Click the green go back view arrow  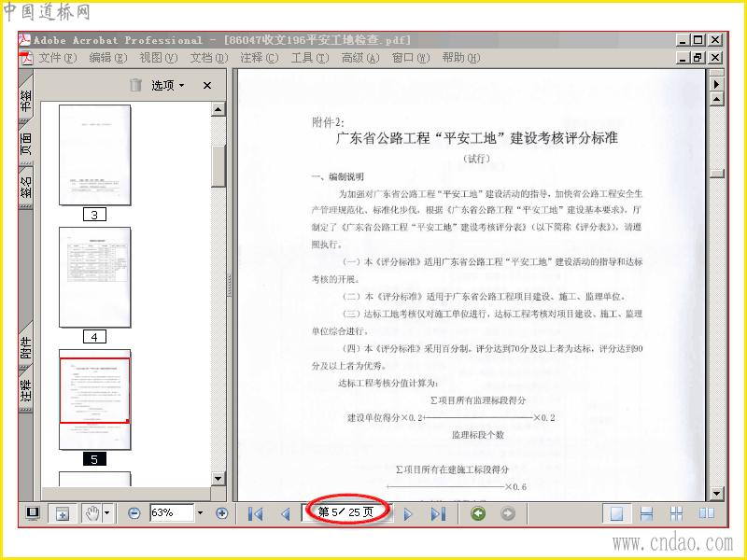[478, 513]
